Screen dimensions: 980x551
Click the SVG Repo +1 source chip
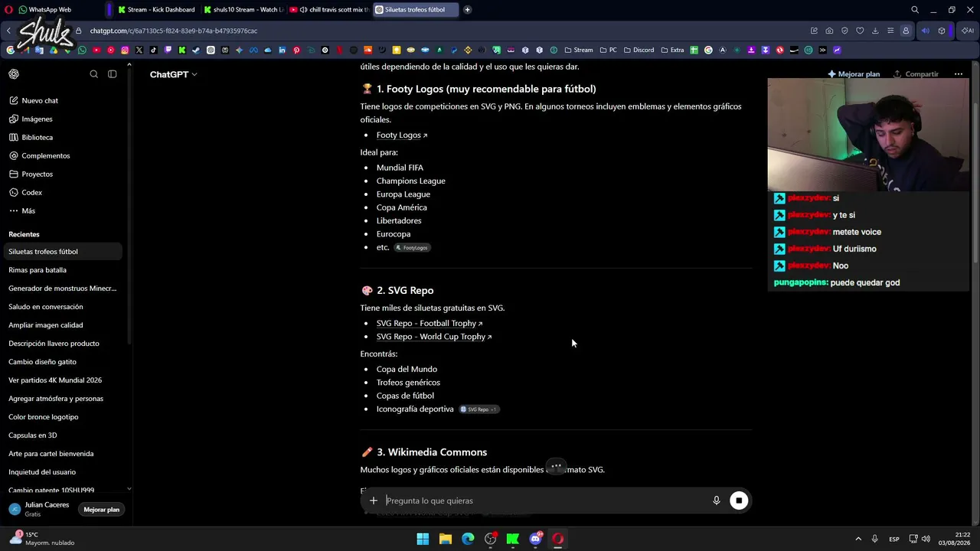tap(479, 409)
